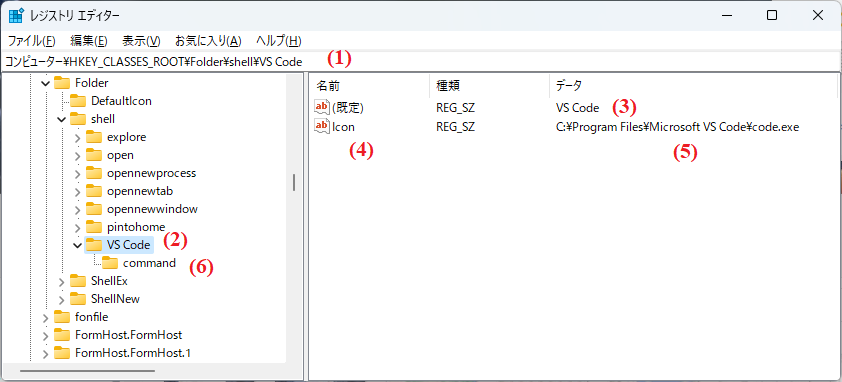
Task: Click the FormHost.FormHost folder icon
Action: [x=62, y=335]
